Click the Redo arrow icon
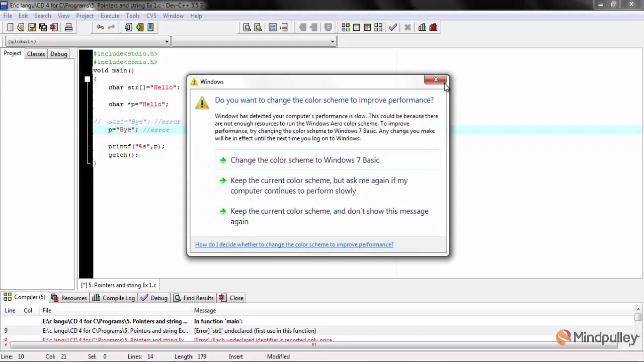The image size is (644, 362). (x=111, y=27)
